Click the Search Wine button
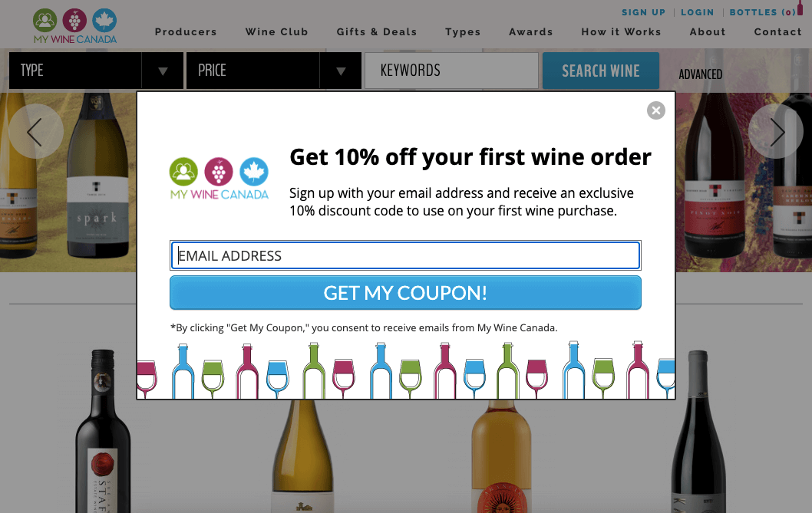 [600, 71]
